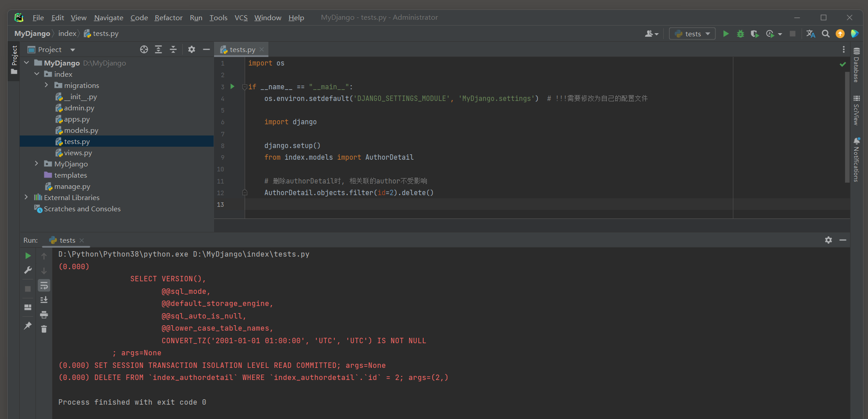Open views.py in project tree
Viewport: 868px width, 419px height.
[x=78, y=153]
